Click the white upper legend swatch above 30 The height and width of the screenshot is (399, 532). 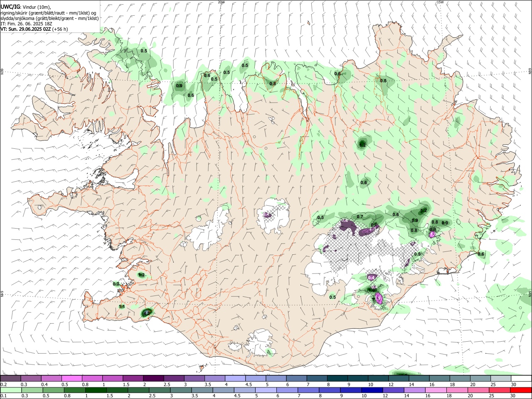click(521, 378)
